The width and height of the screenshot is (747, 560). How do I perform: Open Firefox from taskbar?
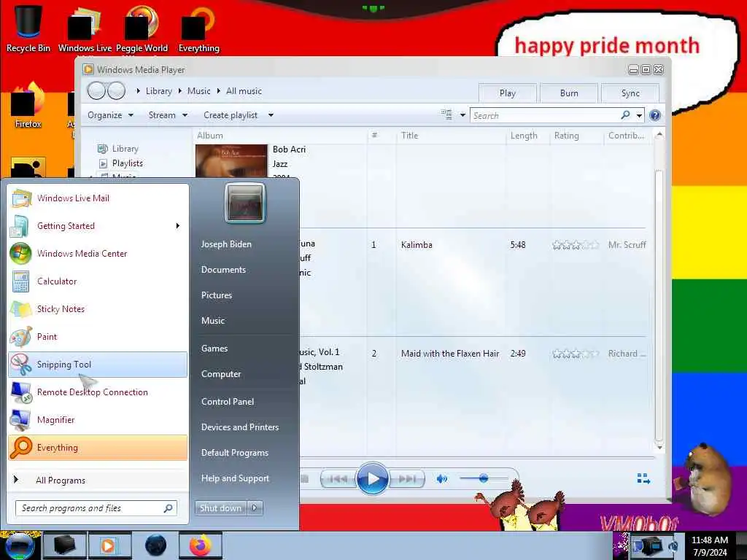[x=201, y=545]
